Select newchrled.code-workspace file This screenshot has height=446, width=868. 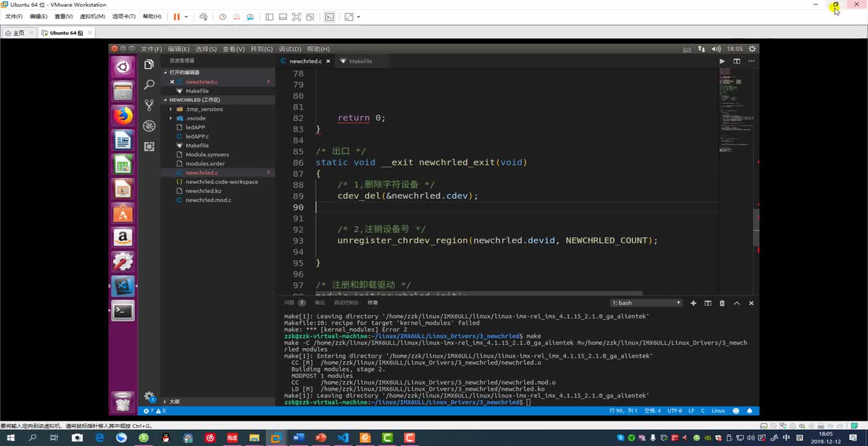pos(221,182)
